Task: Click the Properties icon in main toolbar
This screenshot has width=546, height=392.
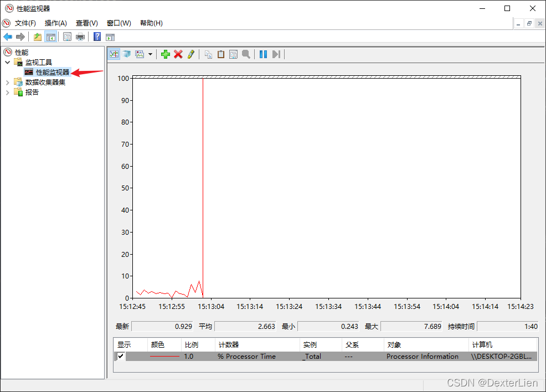Action: click(67, 37)
